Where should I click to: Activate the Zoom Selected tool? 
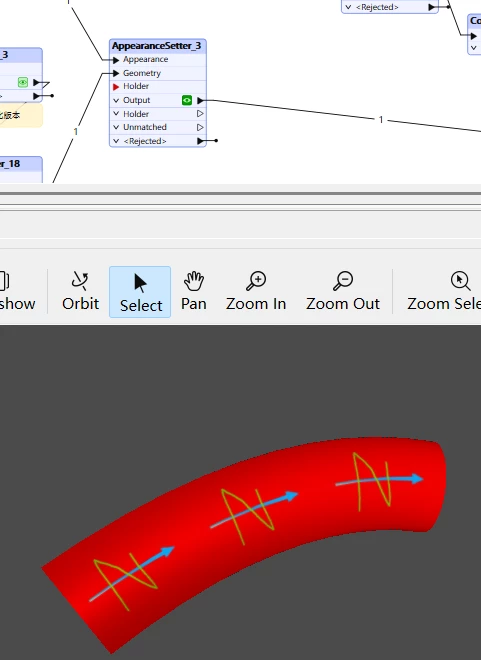444,291
